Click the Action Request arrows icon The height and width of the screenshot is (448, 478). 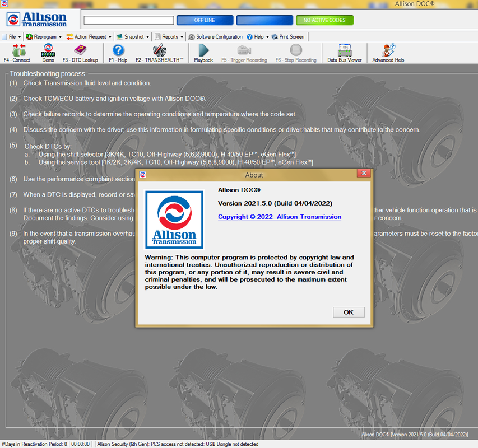pyautogui.click(x=70, y=37)
